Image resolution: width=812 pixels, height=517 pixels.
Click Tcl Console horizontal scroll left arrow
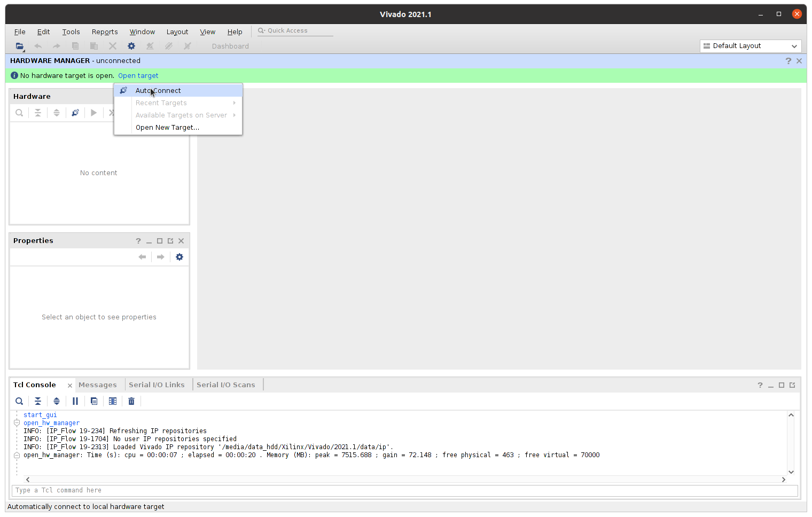tap(28, 480)
